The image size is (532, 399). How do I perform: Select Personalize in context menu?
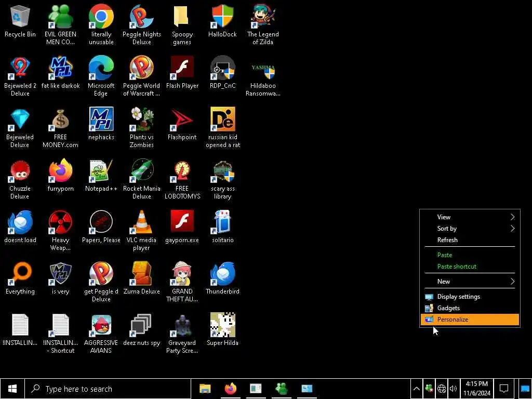pos(470,320)
